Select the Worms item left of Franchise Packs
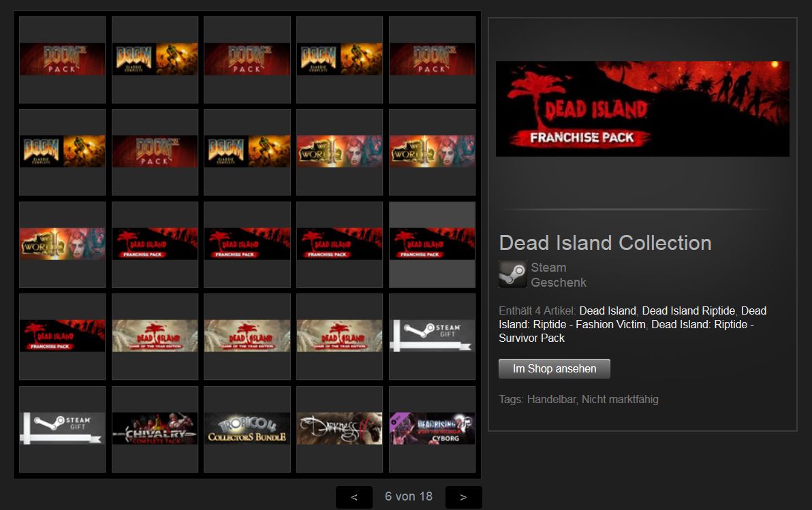Image resolution: width=812 pixels, height=510 pixels. point(62,244)
